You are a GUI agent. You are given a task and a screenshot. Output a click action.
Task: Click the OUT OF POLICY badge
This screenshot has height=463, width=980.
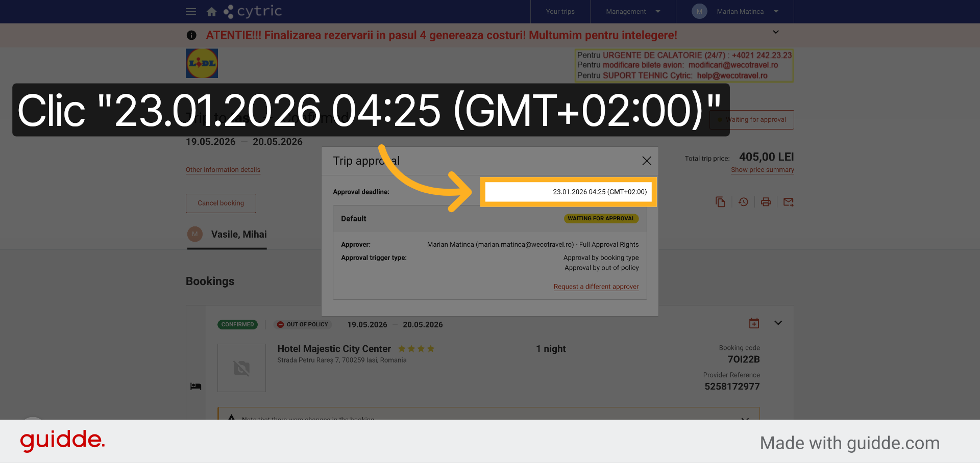tap(303, 324)
